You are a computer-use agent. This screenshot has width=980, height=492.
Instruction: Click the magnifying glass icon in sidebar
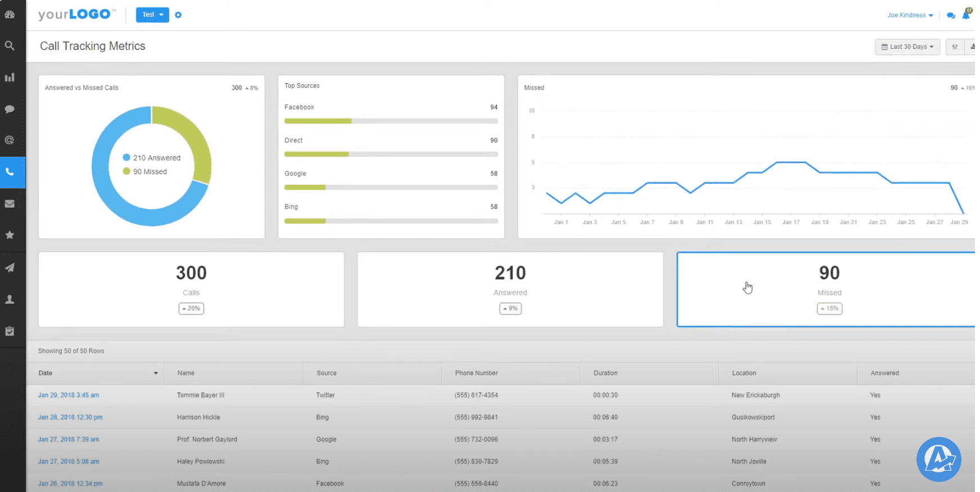[x=10, y=46]
